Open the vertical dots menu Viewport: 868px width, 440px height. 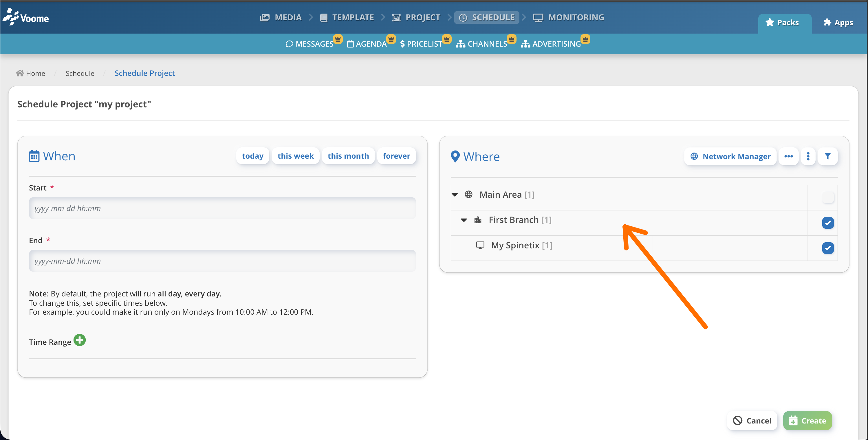coord(808,156)
